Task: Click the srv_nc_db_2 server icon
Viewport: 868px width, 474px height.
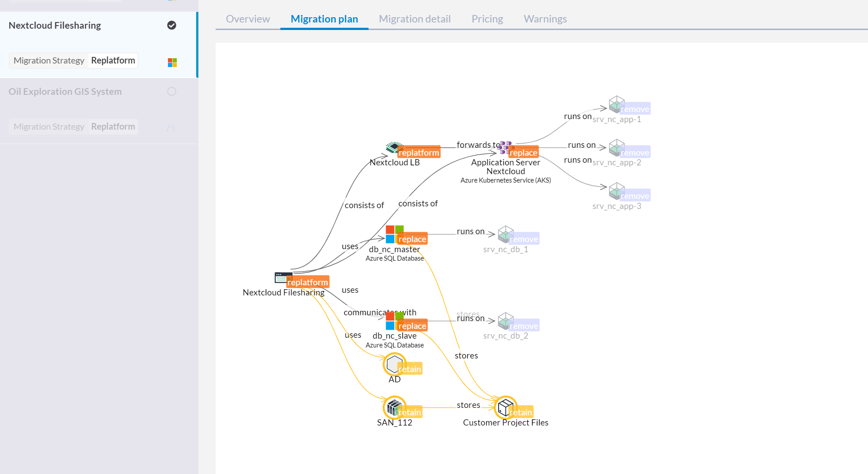Action: click(505, 321)
